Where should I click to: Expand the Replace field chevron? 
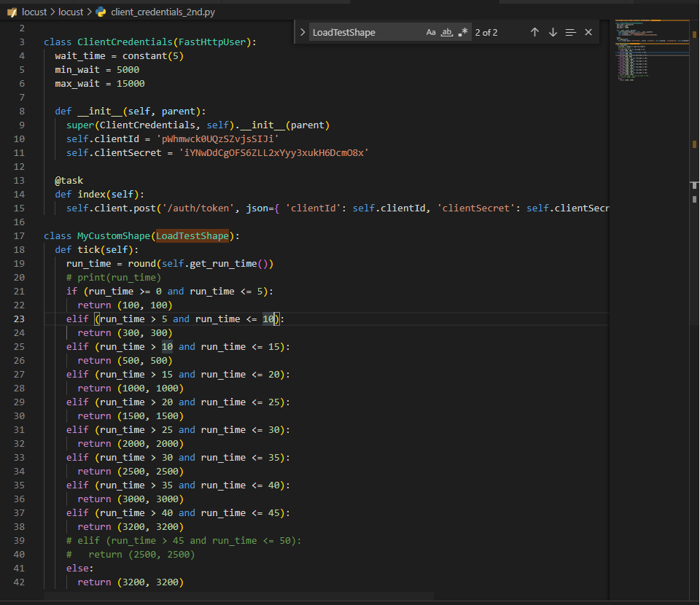click(303, 32)
